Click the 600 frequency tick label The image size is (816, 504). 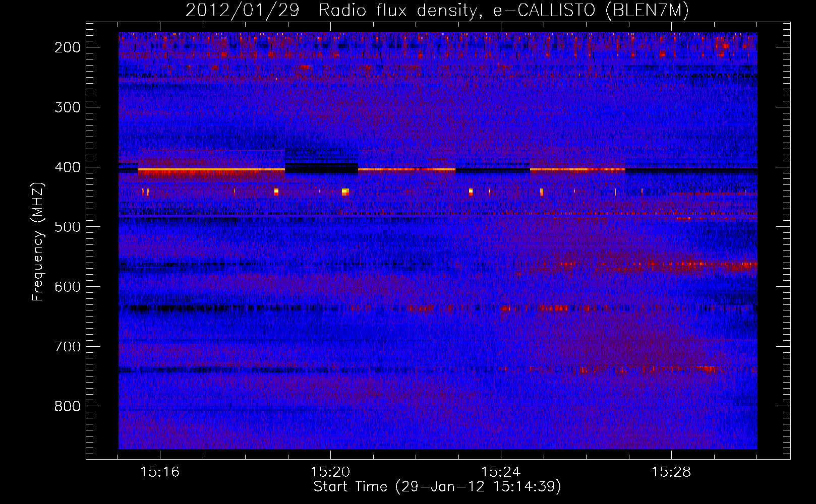[x=67, y=287]
